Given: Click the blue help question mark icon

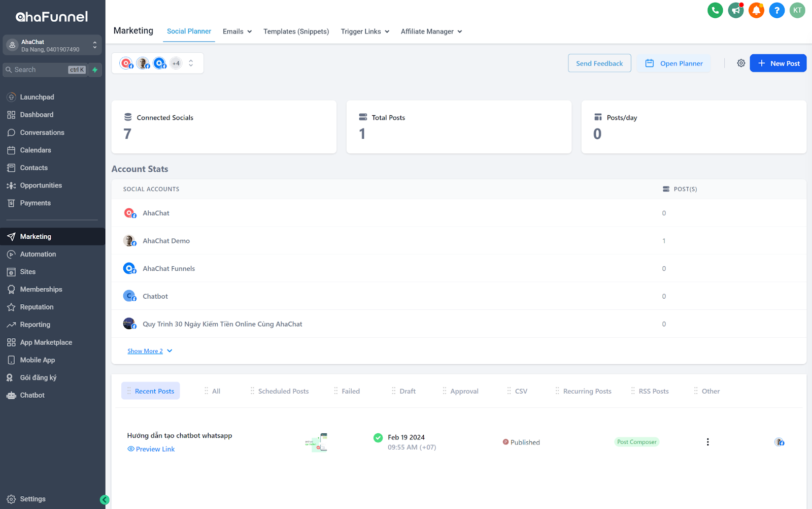Looking at the screenshot, I should click(777, 10).
